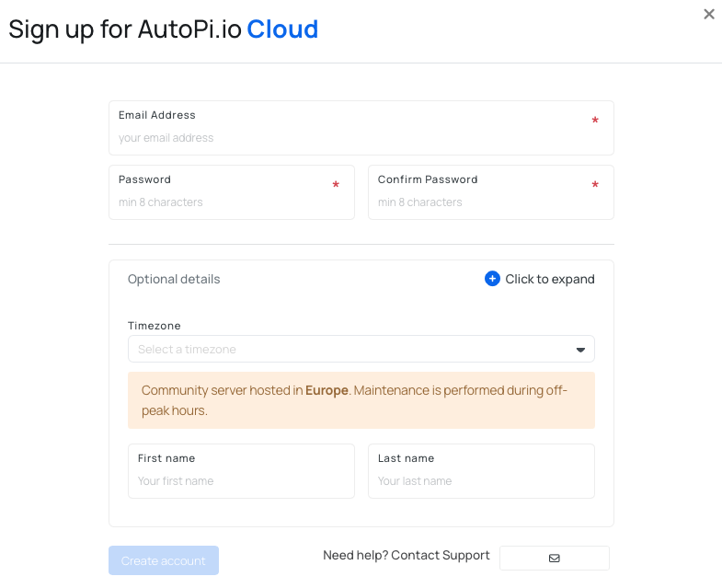The image size is (722, 588).
Task: Close the sign up dialog
Action: (x=708, y=15)
